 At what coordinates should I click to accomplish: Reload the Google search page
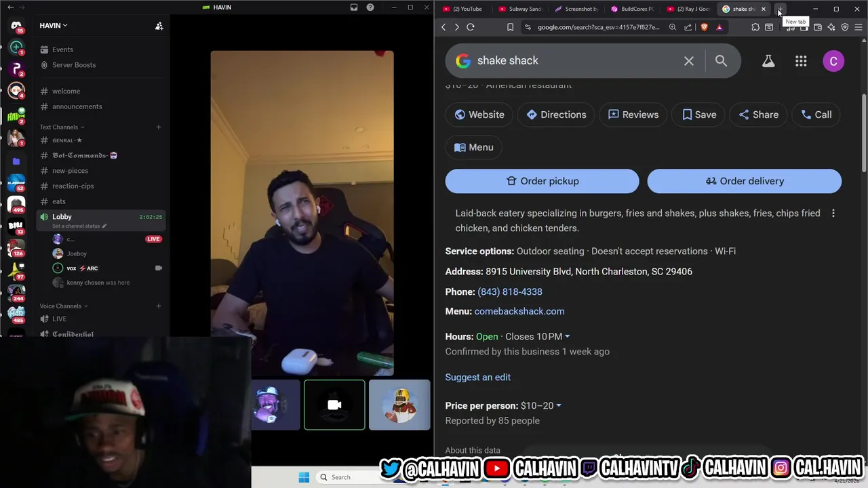(x=471, y=27)
